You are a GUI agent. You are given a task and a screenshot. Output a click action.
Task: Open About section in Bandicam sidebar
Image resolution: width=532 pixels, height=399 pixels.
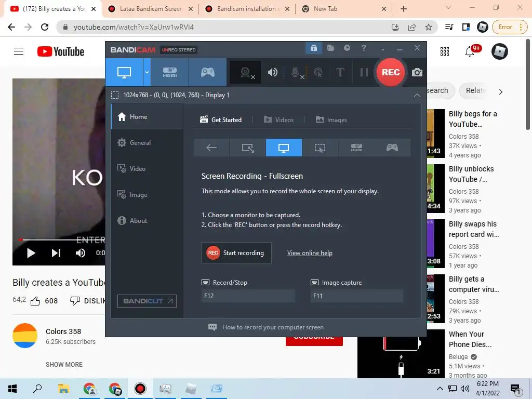[x=147, y=220]
